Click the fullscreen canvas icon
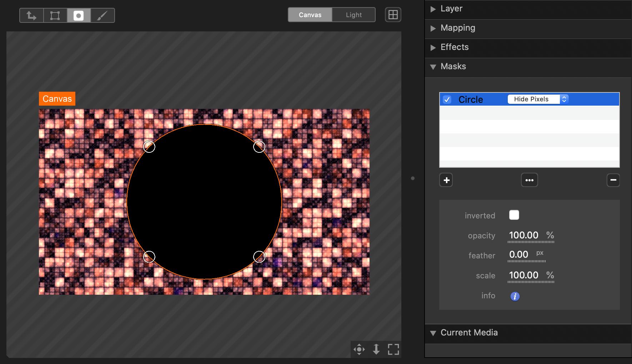The width and height of the screenshot is (632, 364). (x=393, y=349)
